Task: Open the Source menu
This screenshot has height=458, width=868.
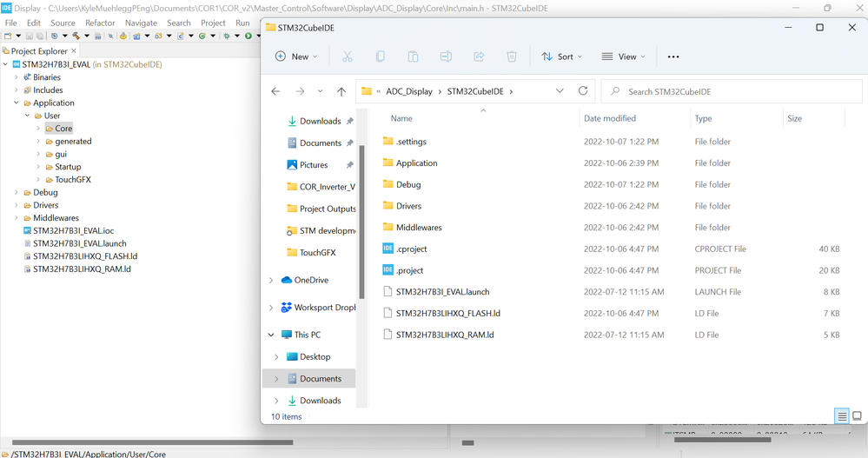Action: click(63, 23)
